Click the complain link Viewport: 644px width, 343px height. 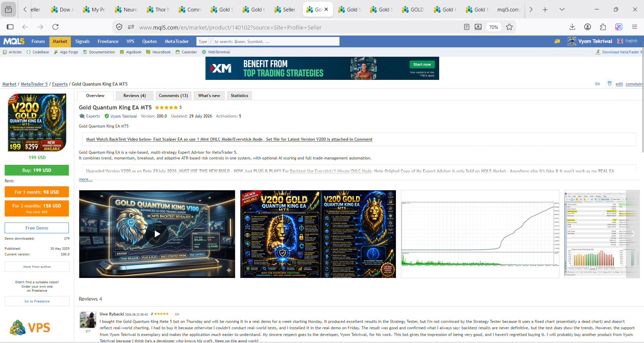[x=634, y=84]
